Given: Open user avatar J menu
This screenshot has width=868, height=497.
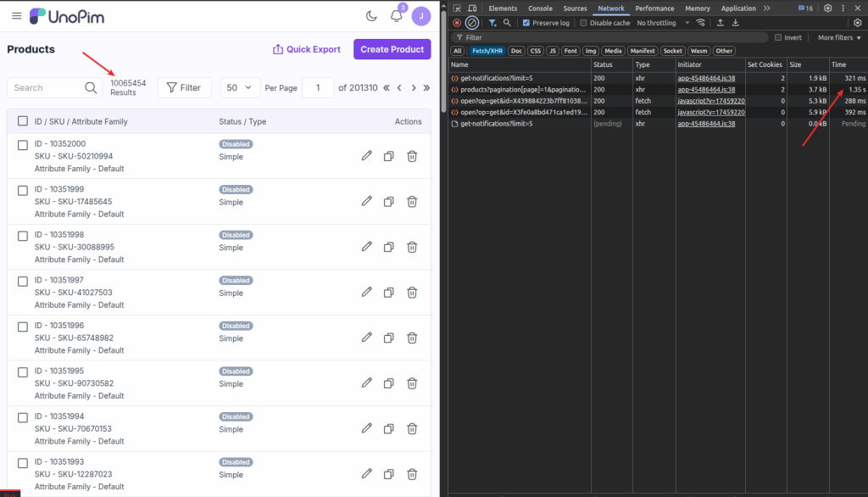Looking at the screenshot, I should coord(421,16).
